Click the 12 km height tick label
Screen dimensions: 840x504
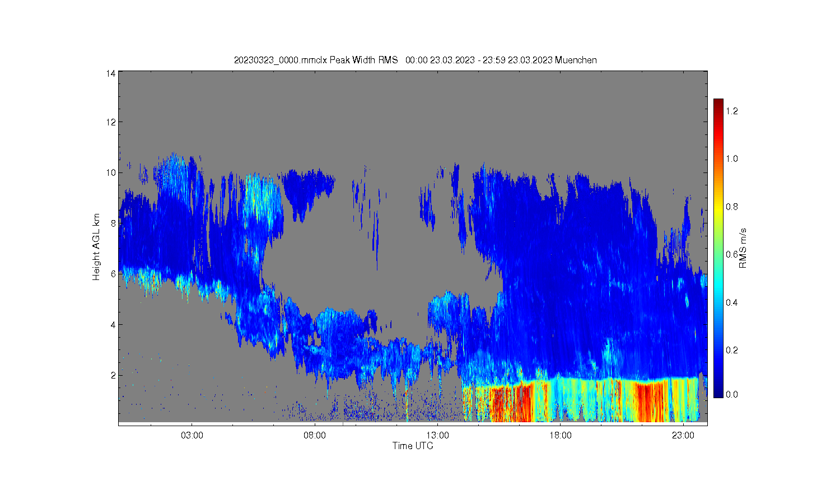[x=111, y=122]
